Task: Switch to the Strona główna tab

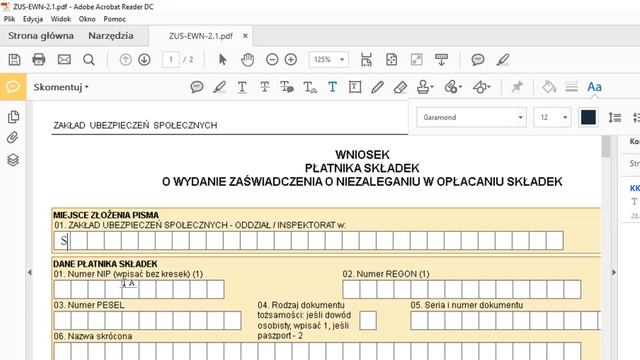Action: coord(41,36)
